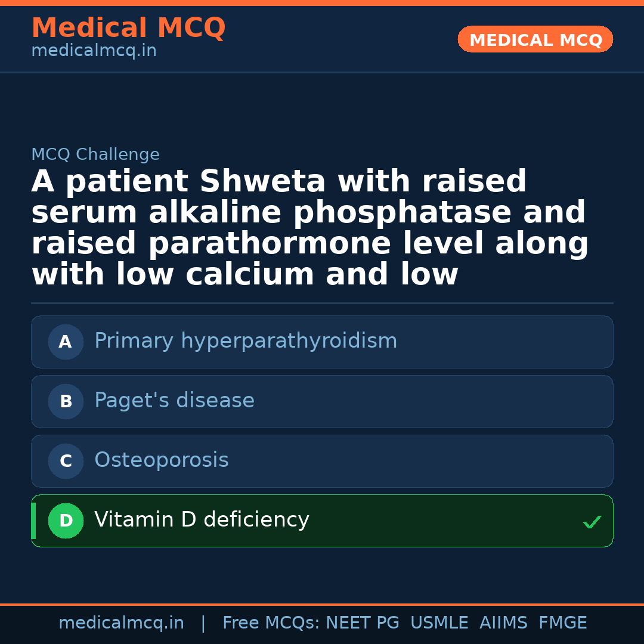The height and width of the screenshot is (644, 644).
Task: Click the green letter D circle icon
Action: coord(66,521)
